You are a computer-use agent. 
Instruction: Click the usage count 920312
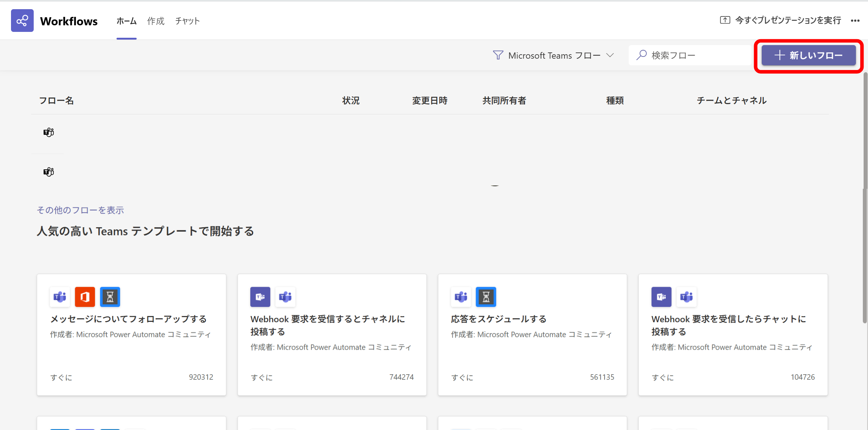(201, 377)
